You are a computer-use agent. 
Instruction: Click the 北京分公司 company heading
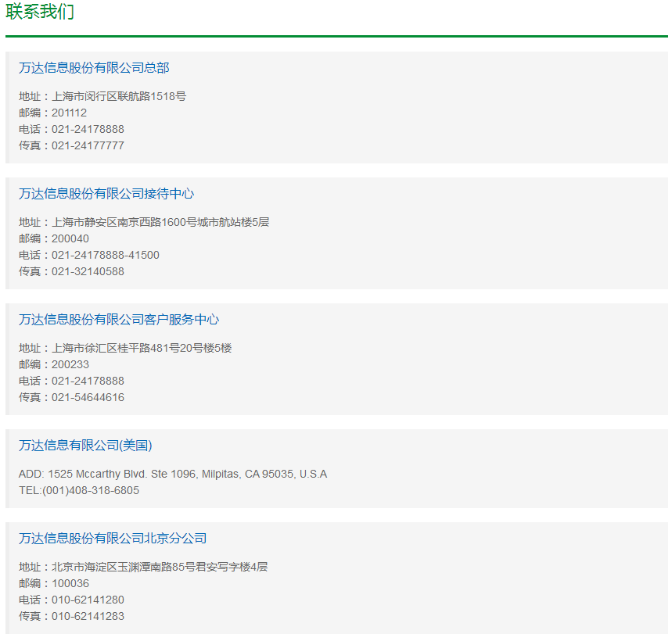pyautogui.click(x=113, y=539)
